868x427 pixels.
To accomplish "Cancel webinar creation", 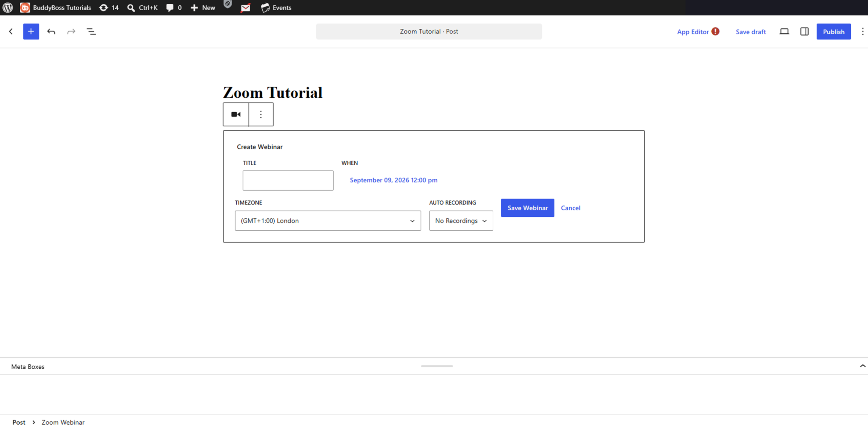I will 570,208.
